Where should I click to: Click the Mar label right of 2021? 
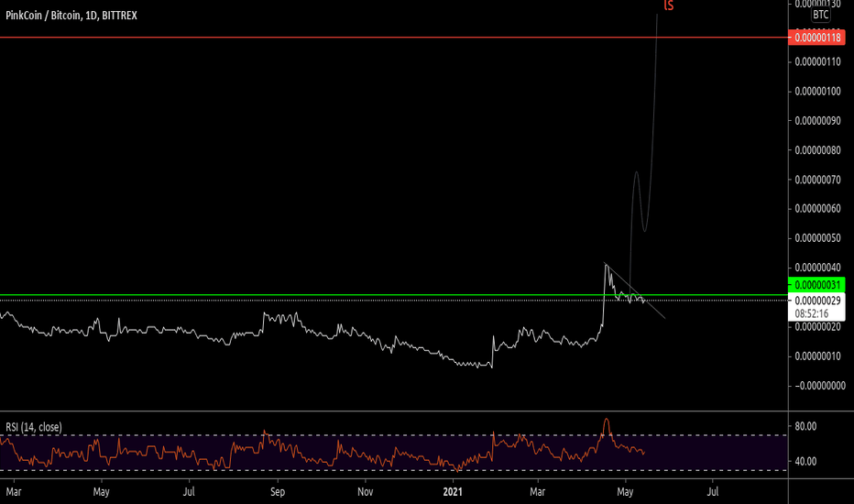tap(538, 491)
